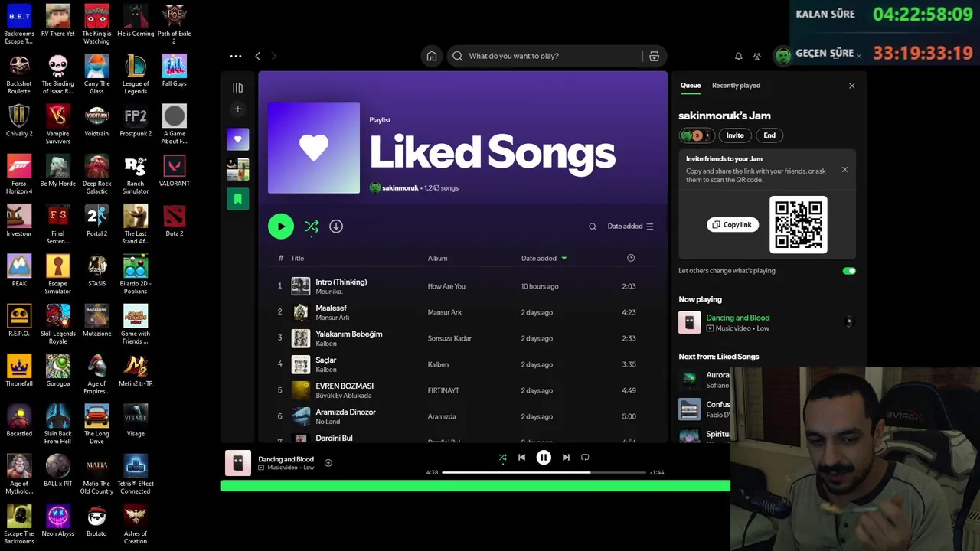This screenshot has height=551, width=980.
Task: Open Portal 2 desktop shortcut
Action: coord(96,220)
